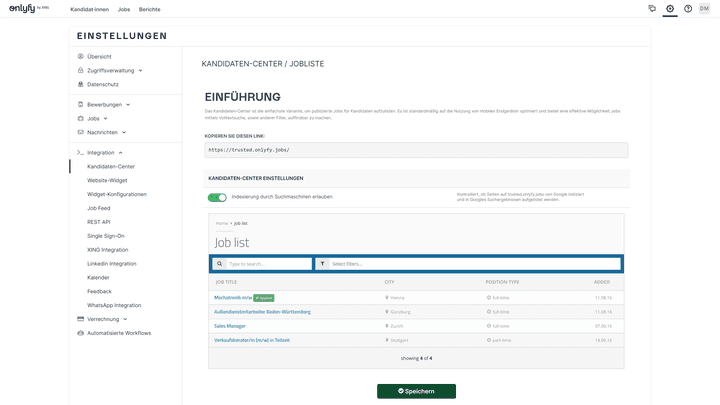720x405 pixels.
Task: Click the settings gear icon in header
Action: pos(670,8)
